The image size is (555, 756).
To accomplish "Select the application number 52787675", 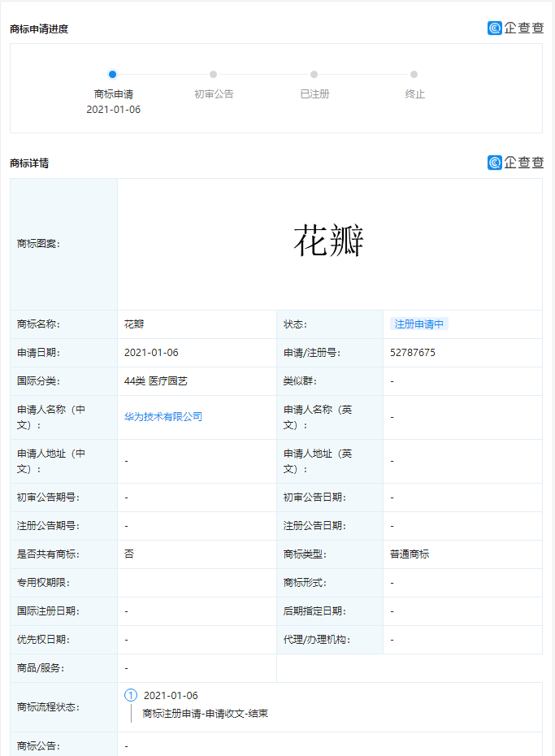I will point(413,353).
